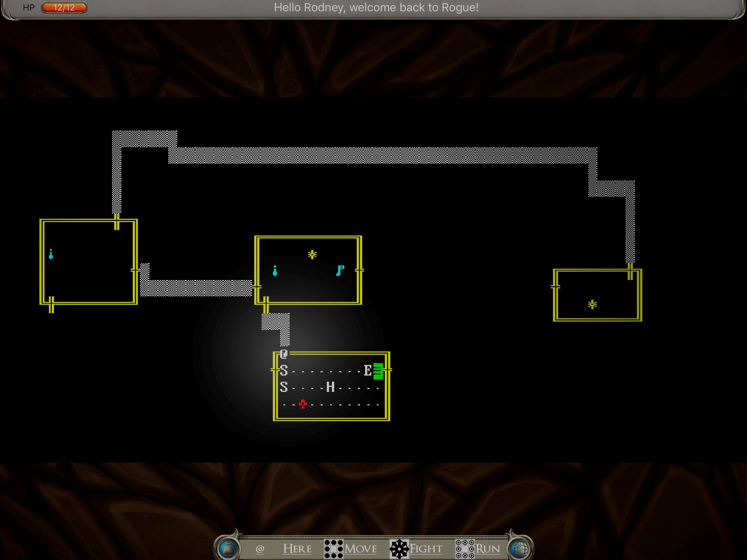Viewport: 747px width, 560px height.
Task: Switch to Run mode label
Action: [488, 549]
